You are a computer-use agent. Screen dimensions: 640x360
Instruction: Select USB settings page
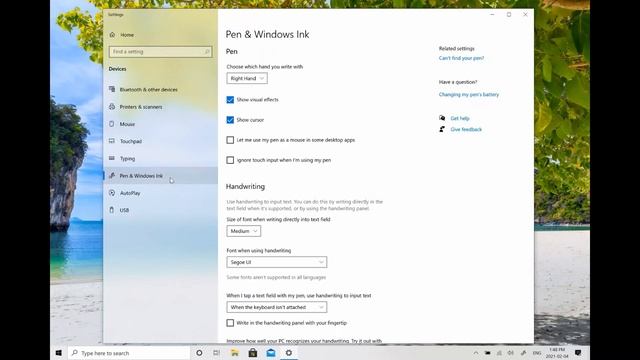tap(160, 210)
